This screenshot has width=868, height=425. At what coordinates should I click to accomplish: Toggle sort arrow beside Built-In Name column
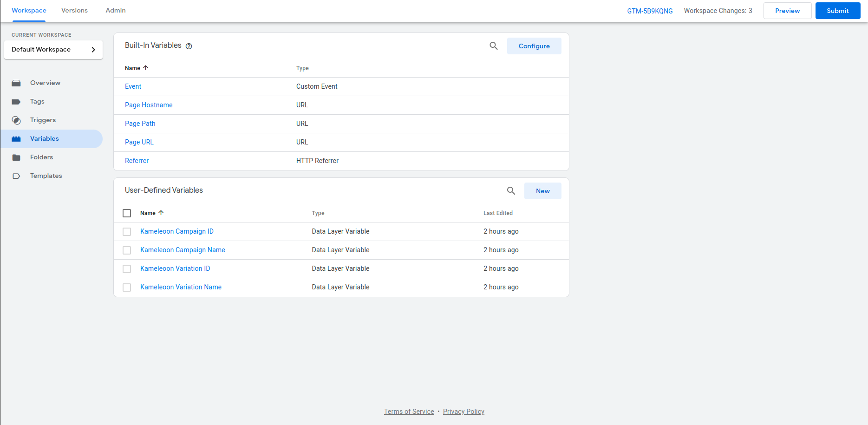tap(146, 68)
